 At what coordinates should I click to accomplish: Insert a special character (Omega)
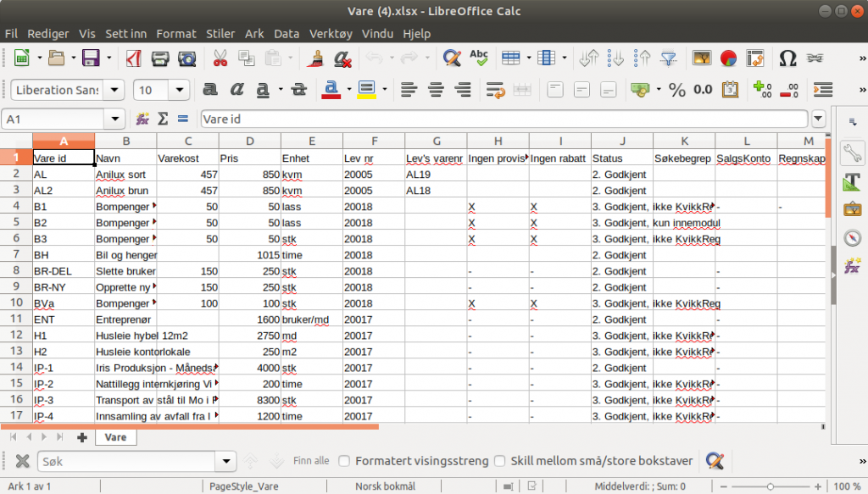tap(787, 58)
